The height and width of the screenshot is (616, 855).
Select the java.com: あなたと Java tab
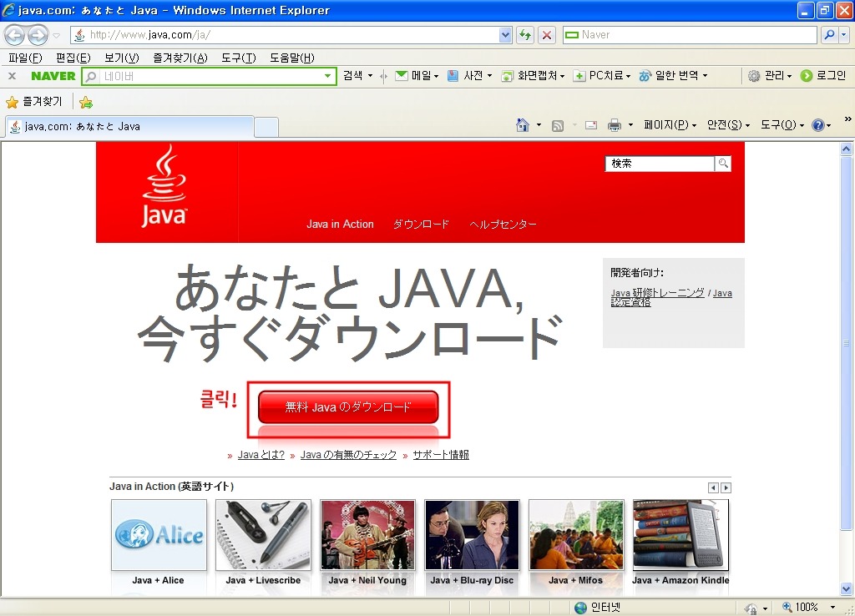click(x=129, y=127)
